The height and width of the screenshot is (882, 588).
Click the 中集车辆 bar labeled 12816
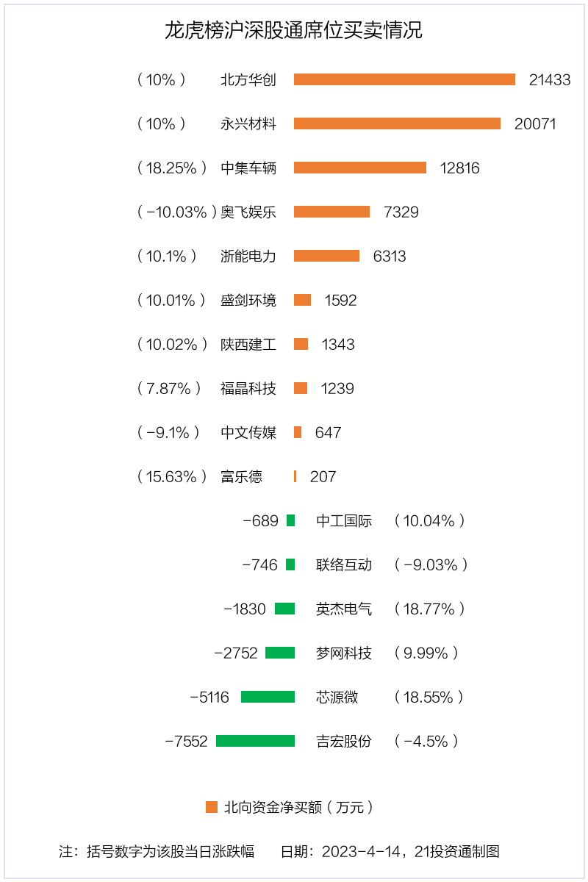[360, 168]
